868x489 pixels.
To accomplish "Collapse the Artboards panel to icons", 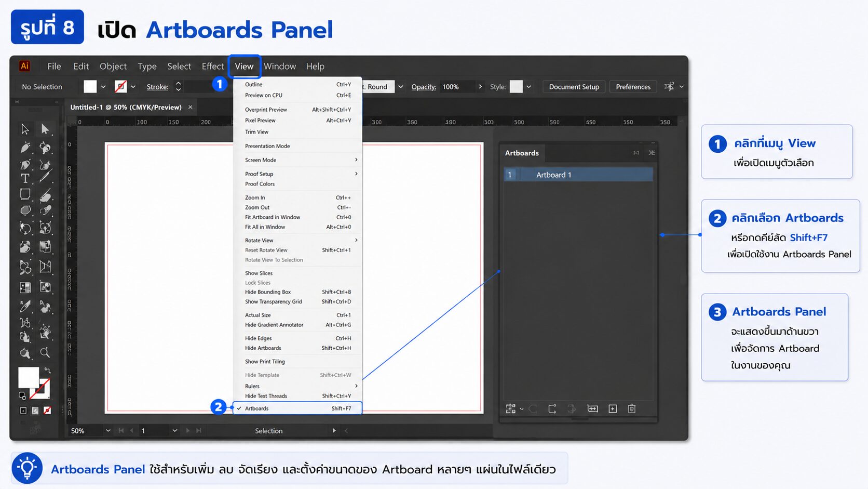I will [636, 153].
